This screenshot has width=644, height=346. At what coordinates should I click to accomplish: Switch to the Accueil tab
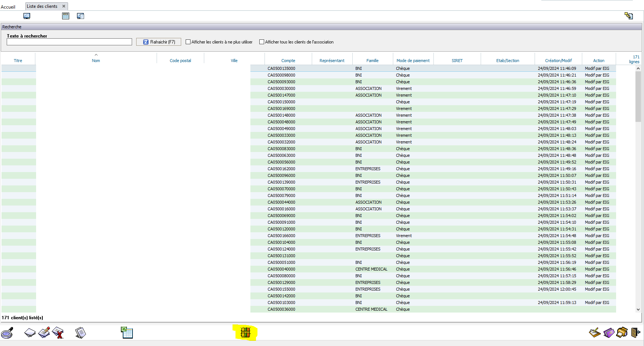pyautogui.click(x=8, y=7)
